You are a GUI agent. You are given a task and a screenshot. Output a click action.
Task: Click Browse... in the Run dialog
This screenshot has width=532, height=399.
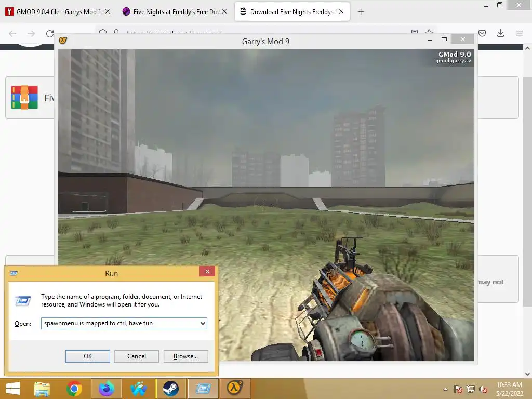point(185,356)
